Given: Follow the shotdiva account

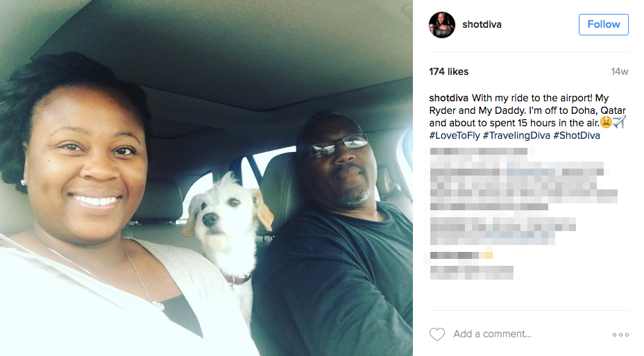Looking at the screenshot, I should 603,25.
